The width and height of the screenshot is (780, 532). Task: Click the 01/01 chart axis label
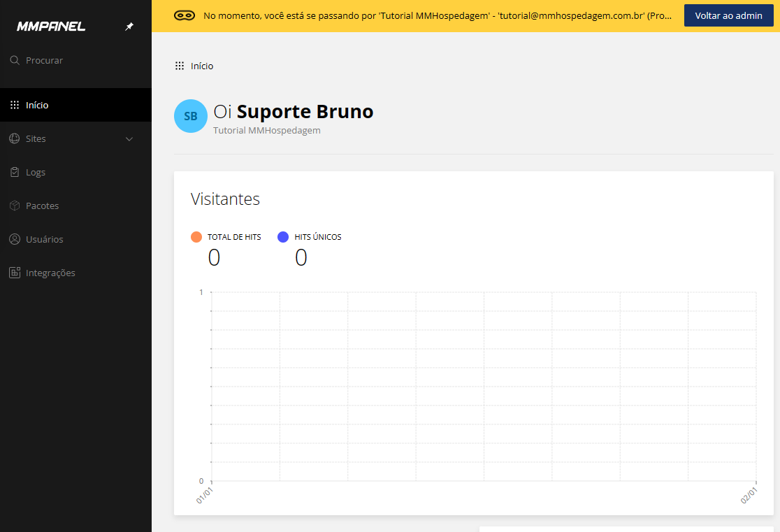[x=205, y=495]
